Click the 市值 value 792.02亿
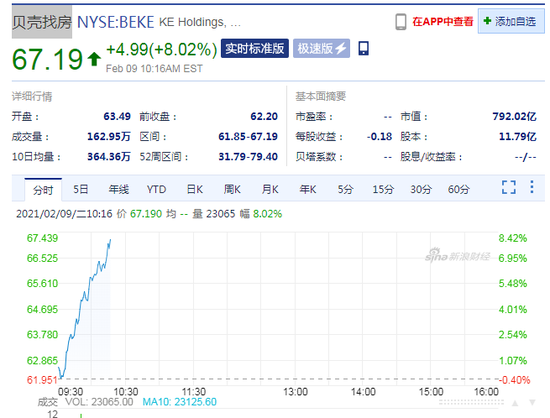 coord(514,116)
